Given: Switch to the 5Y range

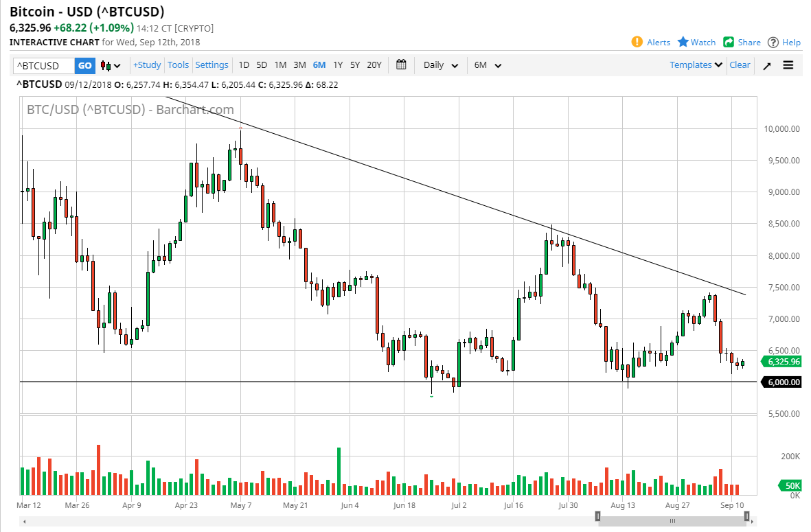Looking at the screenshot, I should click(355, 65).
